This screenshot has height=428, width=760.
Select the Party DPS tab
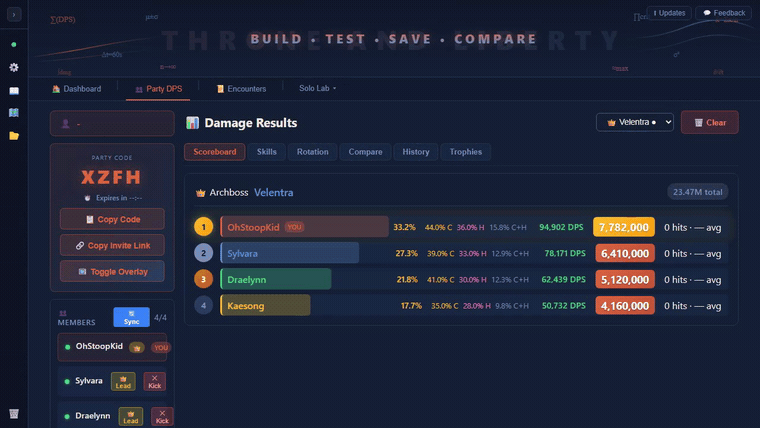(158, 89)
